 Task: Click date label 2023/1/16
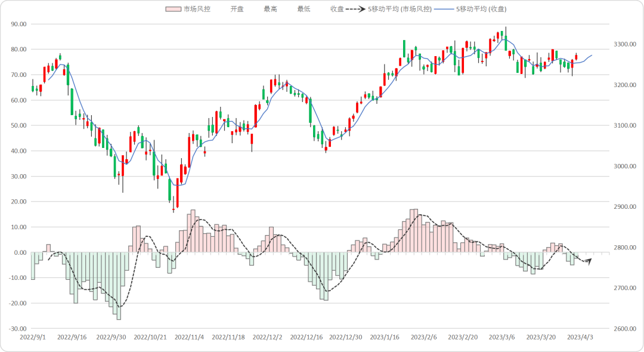[x=385, y=337]
